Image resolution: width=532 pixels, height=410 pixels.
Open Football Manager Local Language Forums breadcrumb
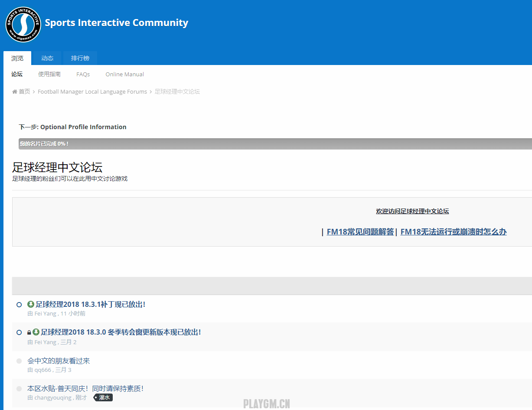(92, 91)
